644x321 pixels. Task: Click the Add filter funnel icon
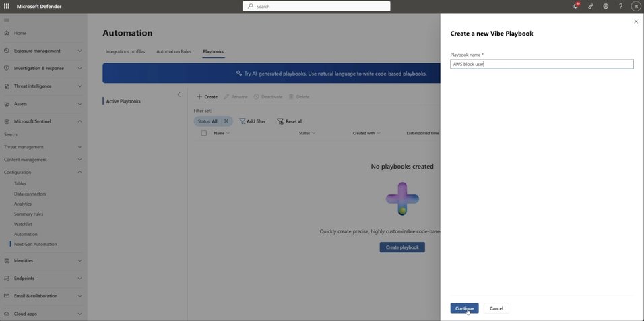tap(243, 121)
